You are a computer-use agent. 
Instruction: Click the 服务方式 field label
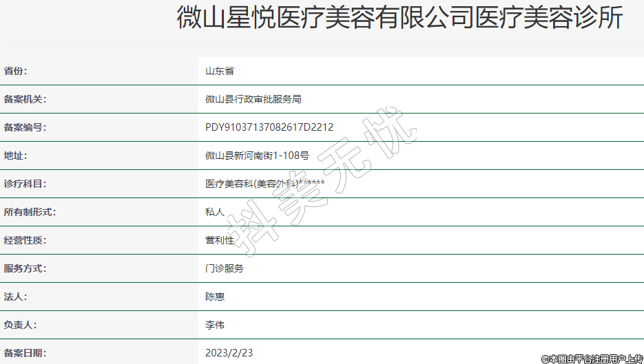[25, 268]
